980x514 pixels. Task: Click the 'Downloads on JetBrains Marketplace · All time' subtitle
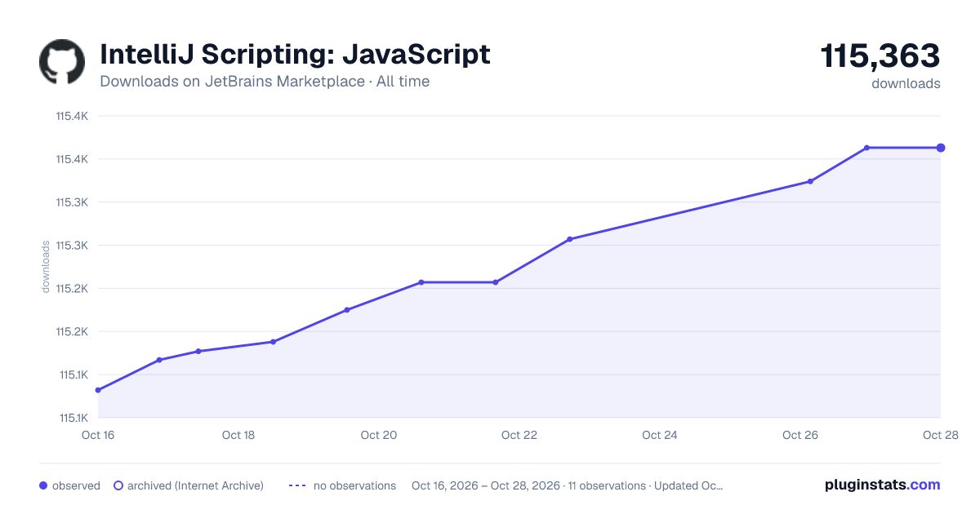(265, 82)
